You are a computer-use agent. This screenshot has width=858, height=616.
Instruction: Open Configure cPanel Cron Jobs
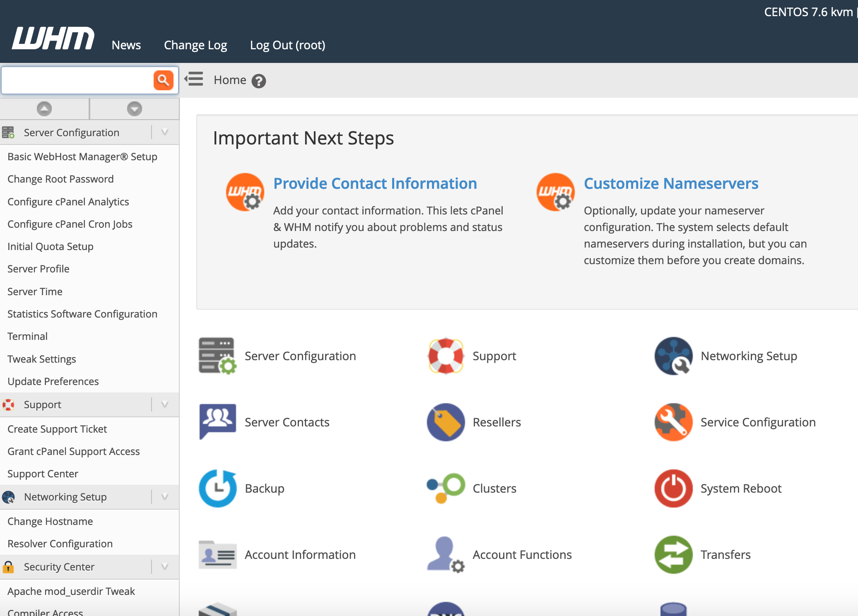pos(70,224)
